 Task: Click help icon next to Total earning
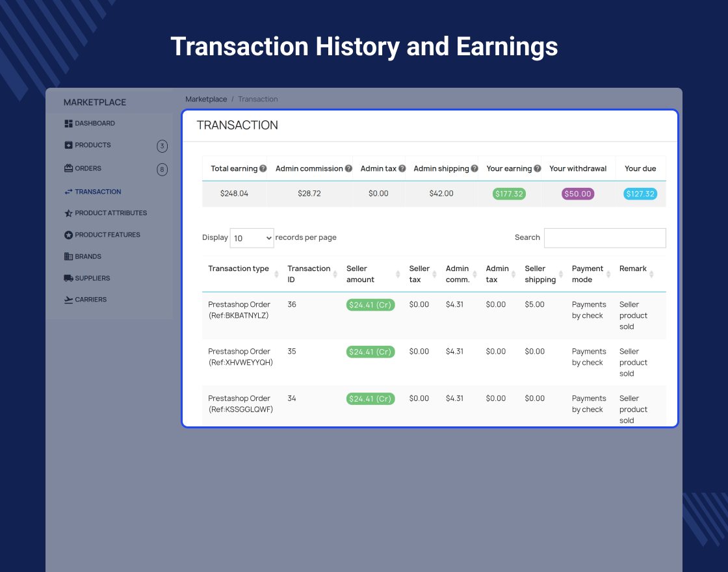[x=263, y=168]
